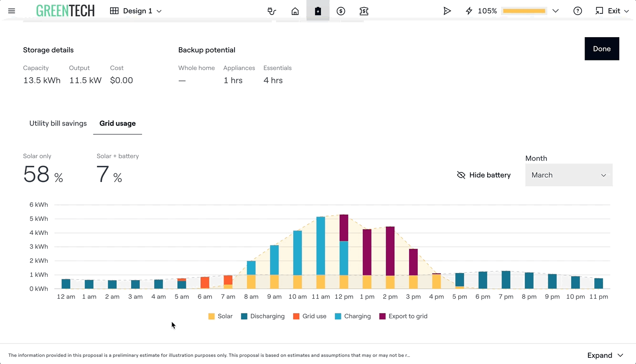
Task: Toggle the Export to grid legend item
Action: point(403,316)
